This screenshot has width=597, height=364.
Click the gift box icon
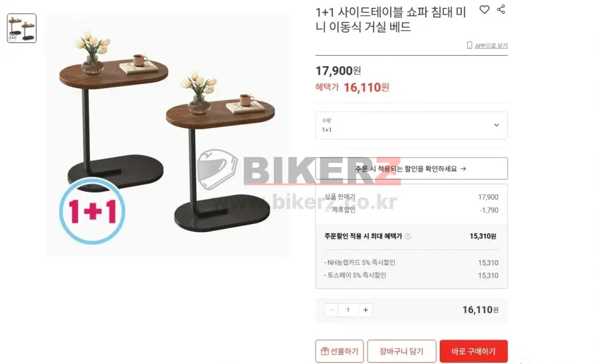click(325, 351)
